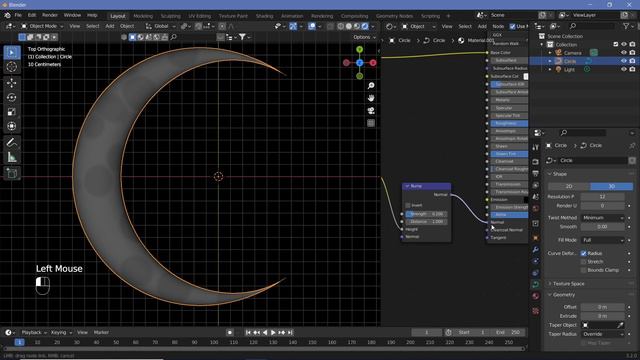Disable the Radius curve deform checkbox
This screenshot has width=640, height=360.
tap(584, 253)
